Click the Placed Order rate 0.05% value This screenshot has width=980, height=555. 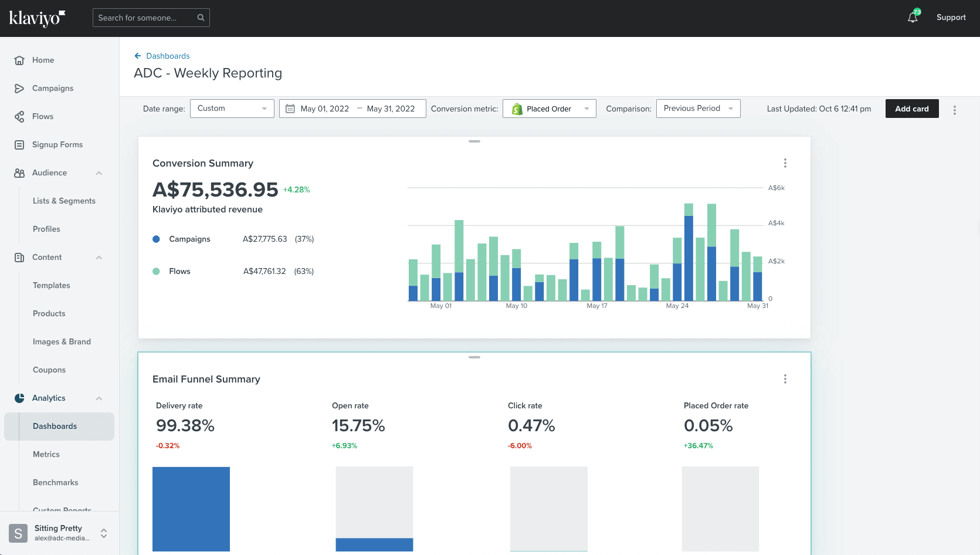coord(708,425)
